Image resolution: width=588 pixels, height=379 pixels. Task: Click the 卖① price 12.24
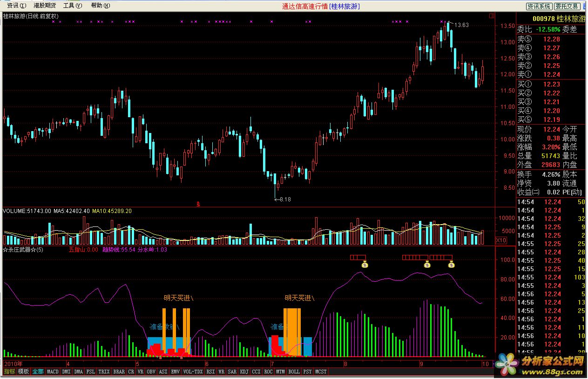coord(552,74)
